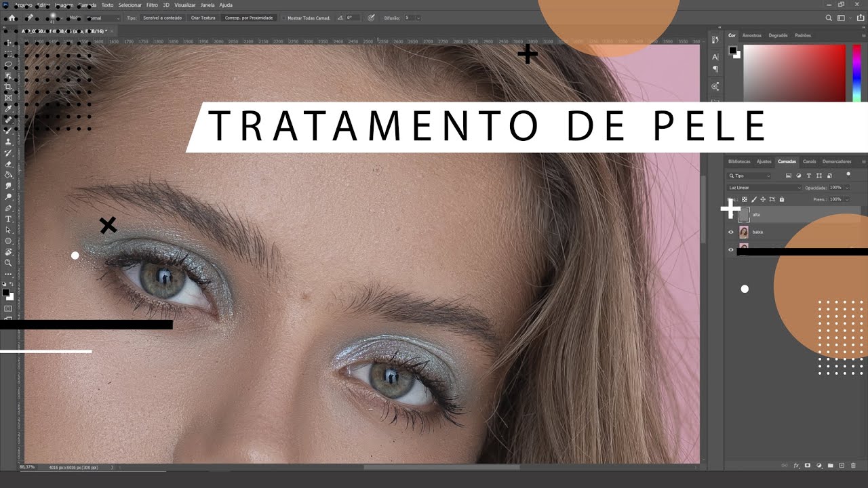Enable Mostrar Todas Camad. checkbox
The image size is (868, 488).
(x=283, y=18)
